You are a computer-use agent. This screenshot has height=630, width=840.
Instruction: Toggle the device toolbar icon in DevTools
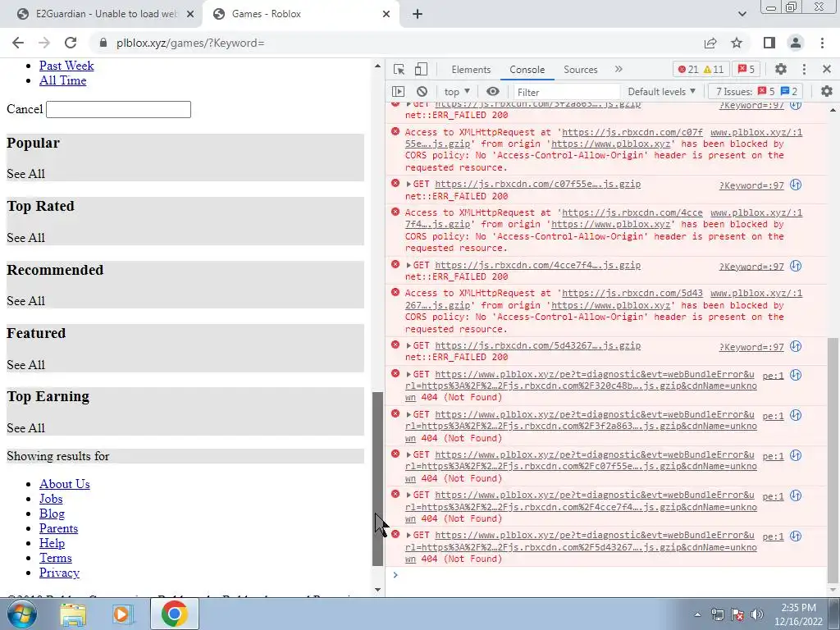pos(421,69)
